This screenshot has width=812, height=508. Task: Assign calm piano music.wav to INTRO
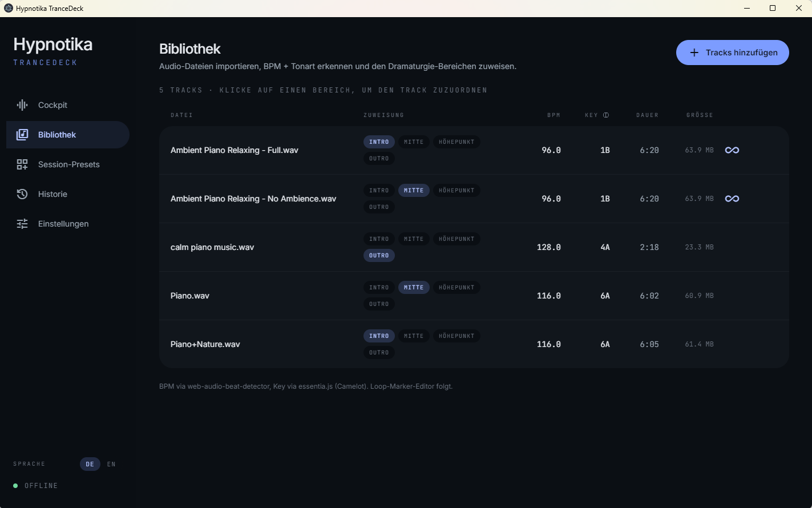[x=379, y=239]
